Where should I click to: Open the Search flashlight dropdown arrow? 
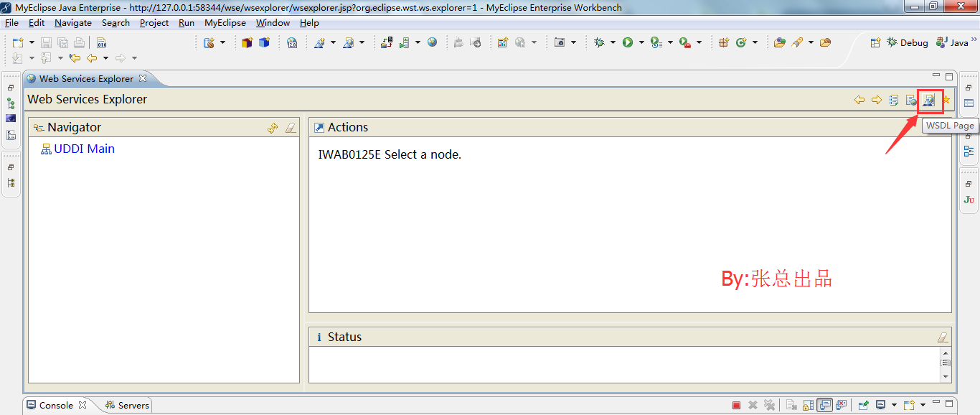coord(811,43)
